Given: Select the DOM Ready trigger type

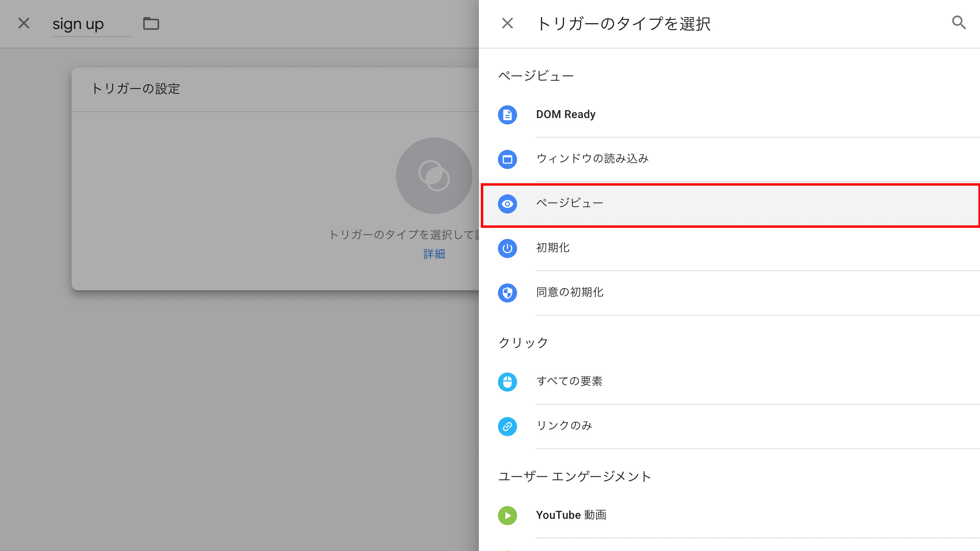Looking at the screenshot, I should [x=729, y=115].
